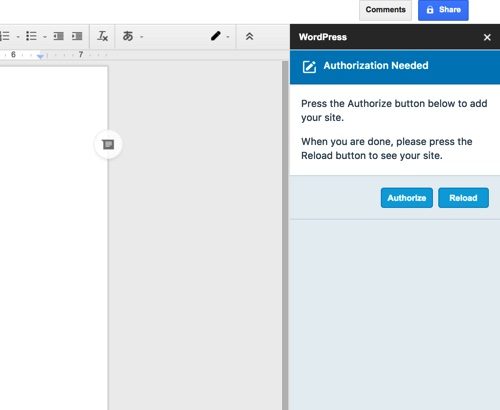
Task: Click the numbered list icon
Action: click(5, 36)
